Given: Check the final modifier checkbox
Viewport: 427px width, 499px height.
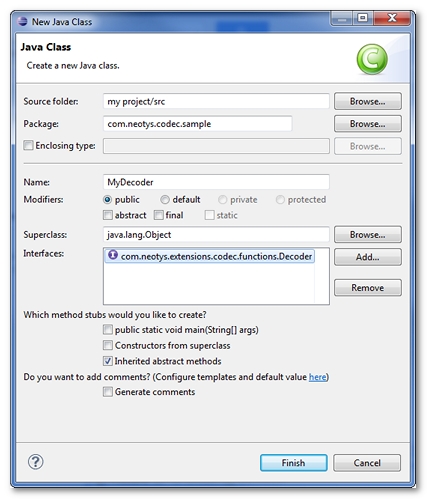Looking at the screenshot, I should (x=159, y=215).
